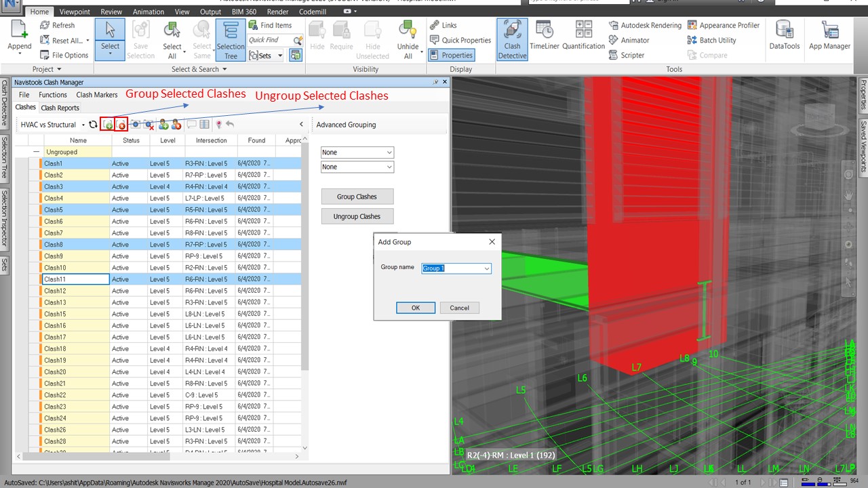
Task: Click the Find Items tool
Action: tap(270, 26)
